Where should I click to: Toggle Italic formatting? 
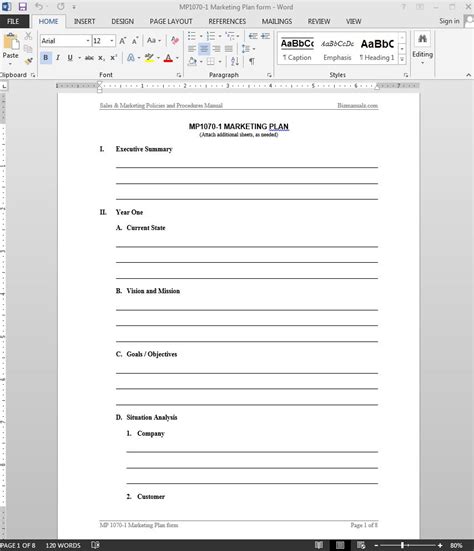58,58
